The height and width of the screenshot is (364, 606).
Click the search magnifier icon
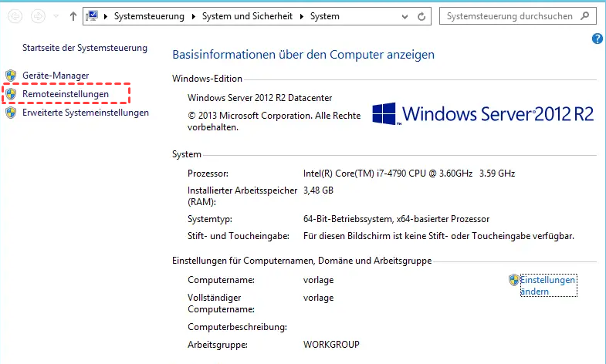pos(585,16)
